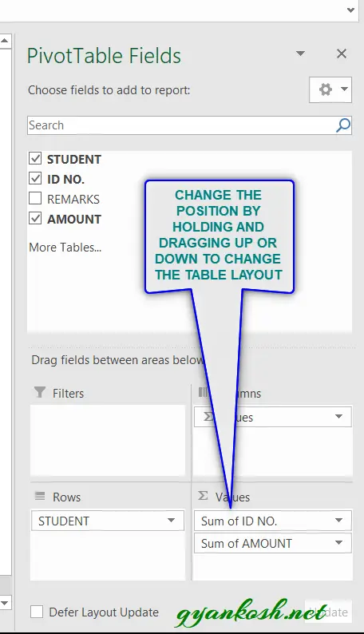
Task: Click the Filters funnel icon
Action: tap(40, 392)
